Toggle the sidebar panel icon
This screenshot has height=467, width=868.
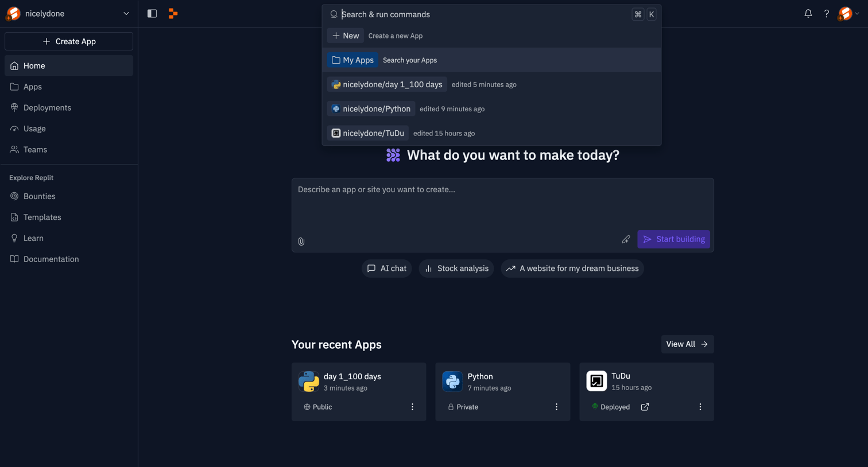click(152, 14)
